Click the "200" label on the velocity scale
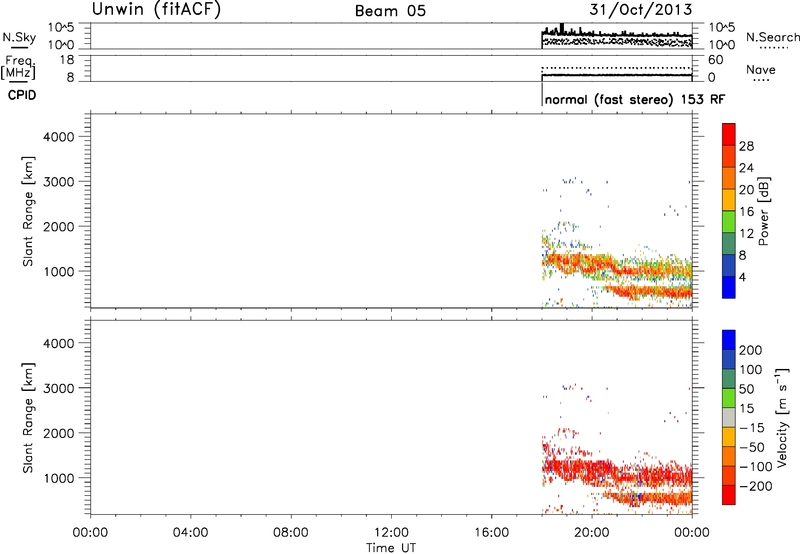Viewport: 800px width, 554px height. tap(751, 350)
